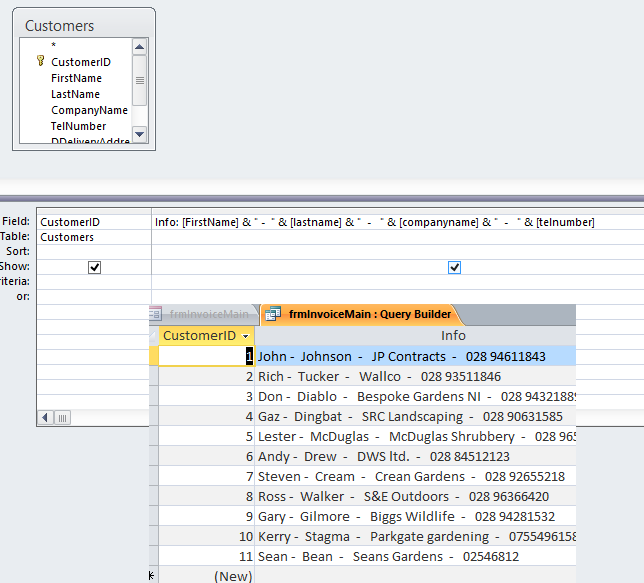Click the up arrow of the Customers field list scrollbar
This screenshot has width=644, height=583.
pyautogui.click(x=140, y=47)
